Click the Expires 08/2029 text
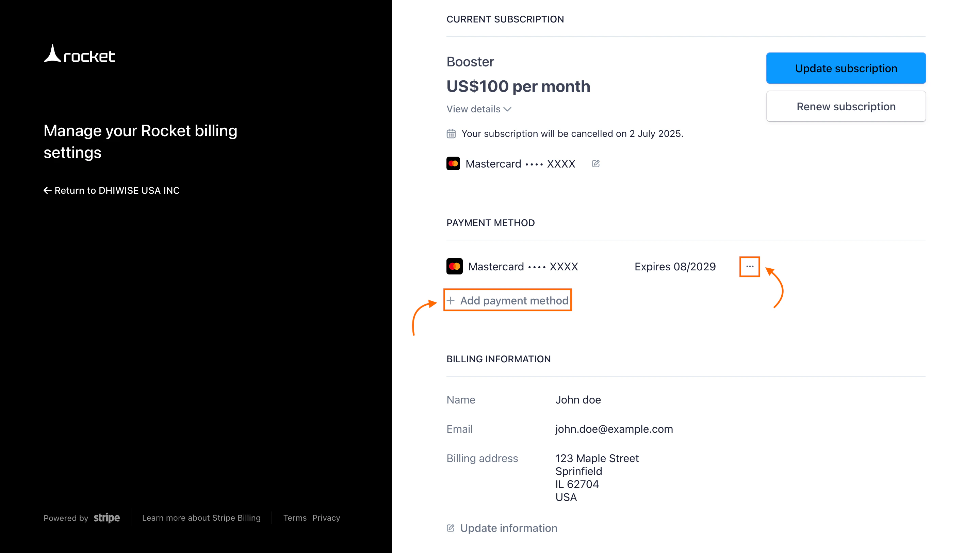Image resolution: width=980 pixels, height=553 pixels. pyautogui.click(x=675, y=266)
